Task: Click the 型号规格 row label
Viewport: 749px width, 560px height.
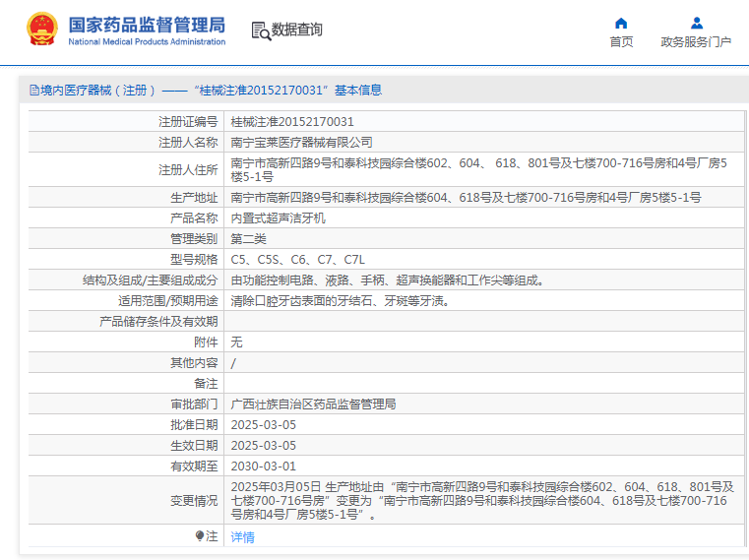Action: [194, 260]
